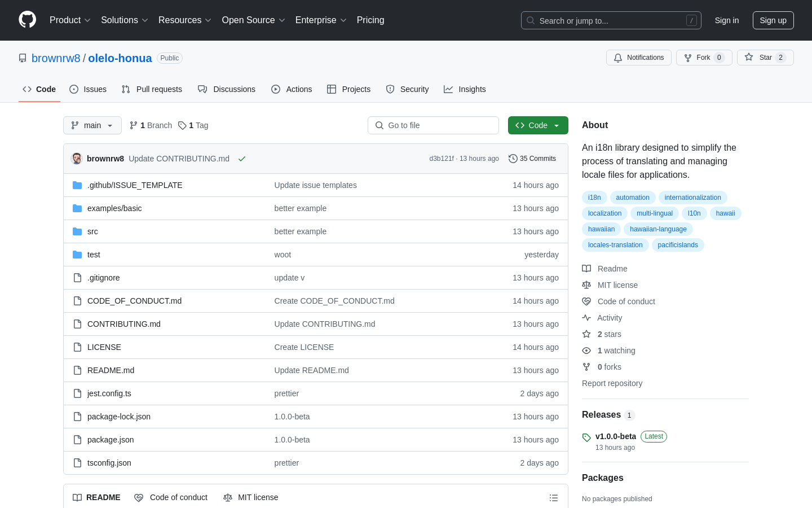Click the folder icon for examples/basic
812x508 pixels.
coord(77,208)
